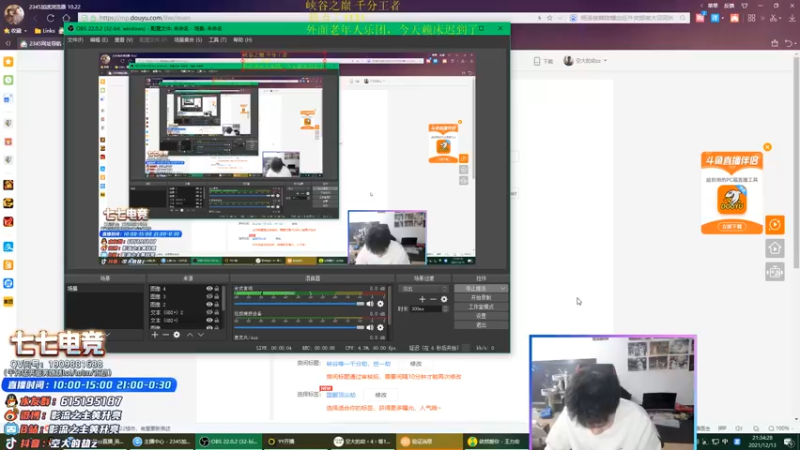Viewport: 800px width, 450px height.
Task: Open scene transition properties gear
Action: coord(444,299)
